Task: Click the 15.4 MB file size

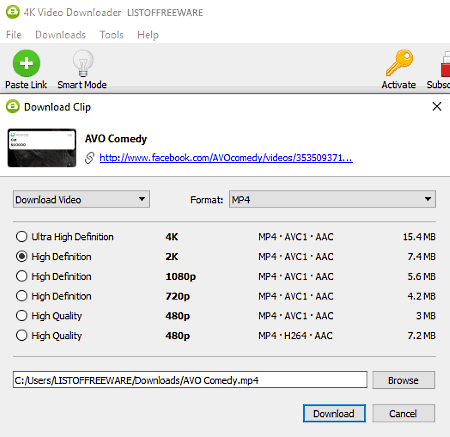Action: [419, 237]
